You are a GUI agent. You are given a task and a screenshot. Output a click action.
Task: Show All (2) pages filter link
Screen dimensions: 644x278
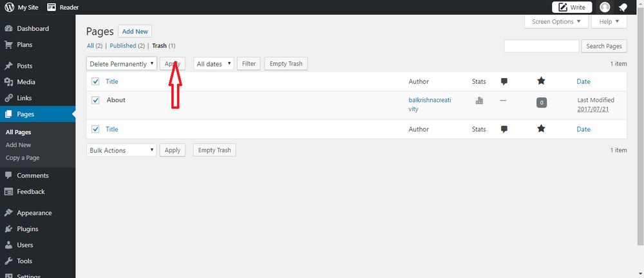click(95, 46)
